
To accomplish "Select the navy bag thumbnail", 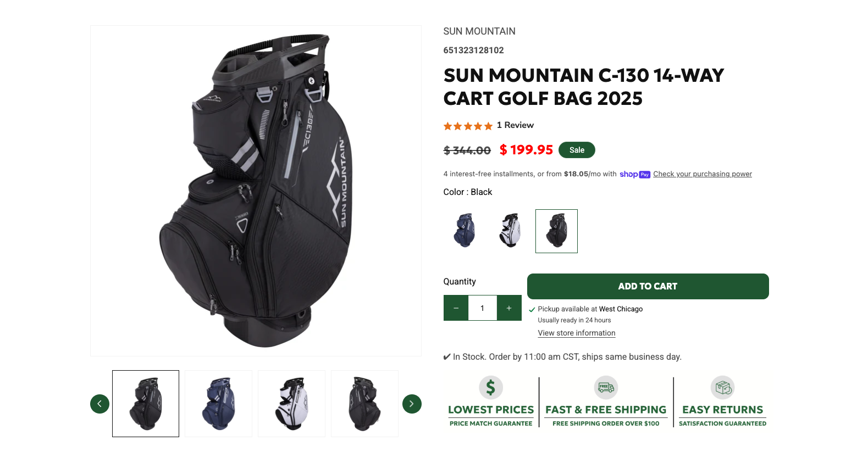I will 218,404.
